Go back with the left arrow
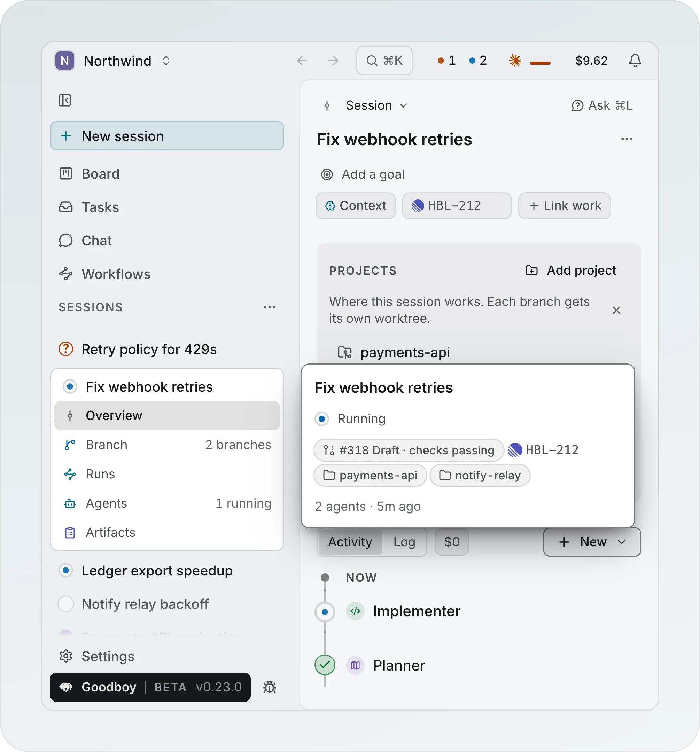The height and width of the screenshot is (752, 700). (302, 61)
